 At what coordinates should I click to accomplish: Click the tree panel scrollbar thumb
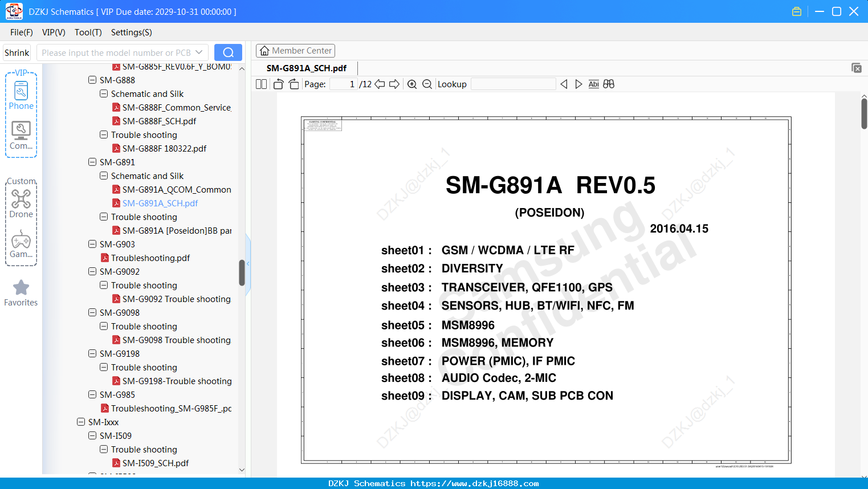point(242,272)
